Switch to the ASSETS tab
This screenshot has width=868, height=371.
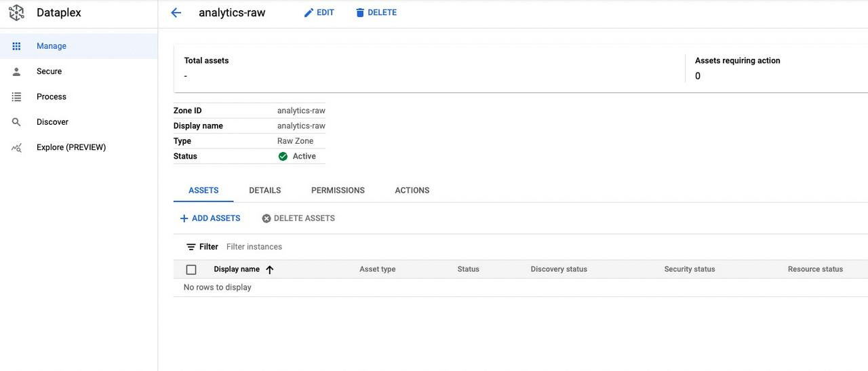(203, 191)
